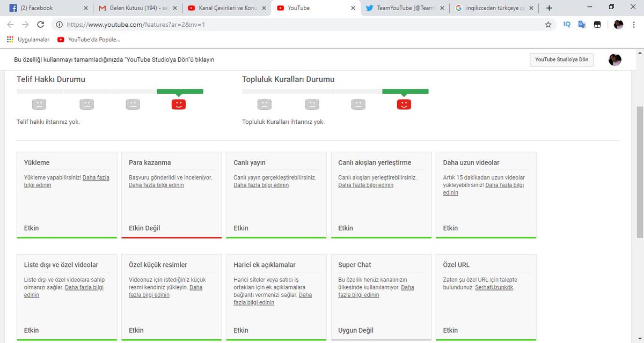Click the SerhatUzunkök custom URL link
644x343 pixels.
[x=494, y=287]
